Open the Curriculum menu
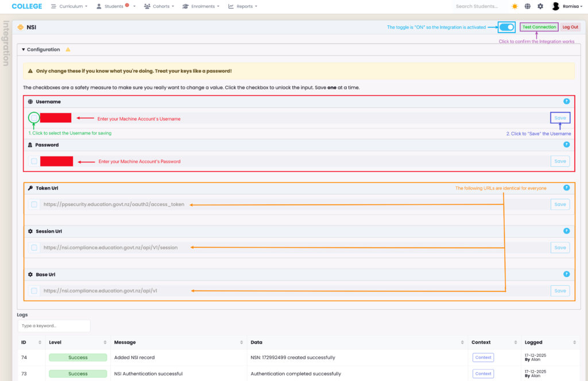The image size is (588, 381). point(69,6)
